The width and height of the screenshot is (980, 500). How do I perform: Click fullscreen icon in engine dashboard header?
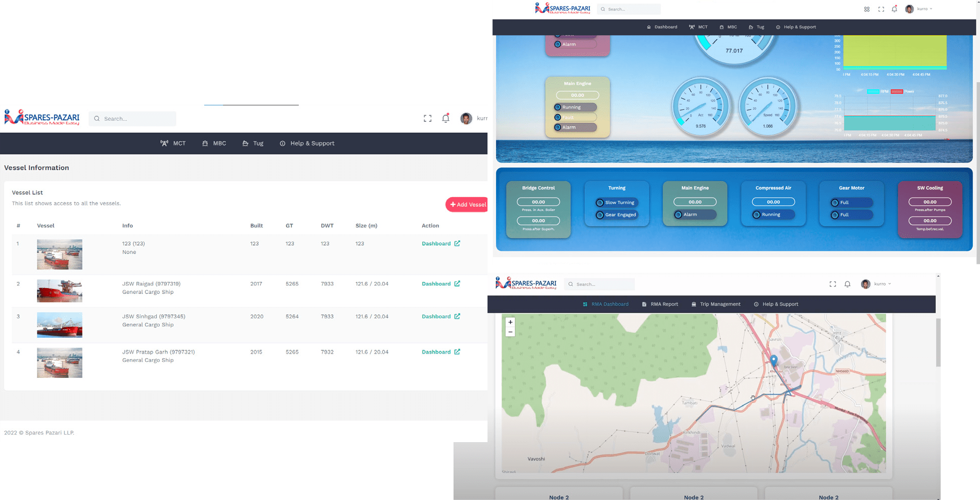[881, 9]
